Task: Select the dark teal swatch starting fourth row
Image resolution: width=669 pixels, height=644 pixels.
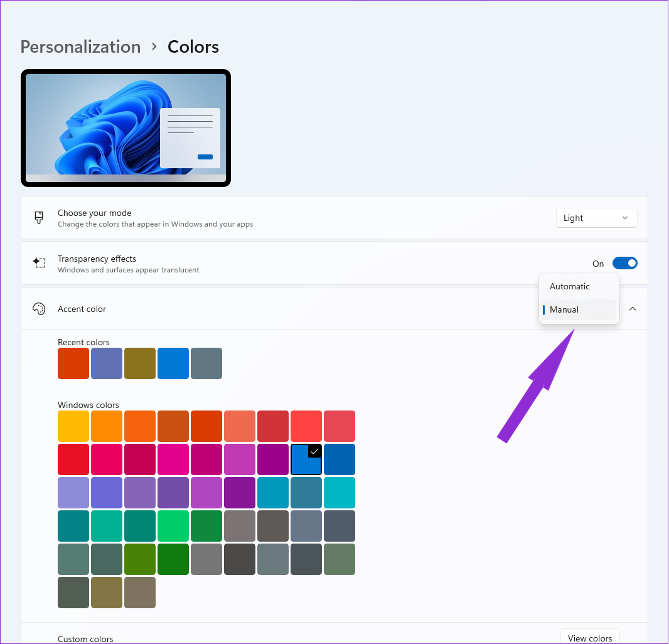Action: point(73,526)
